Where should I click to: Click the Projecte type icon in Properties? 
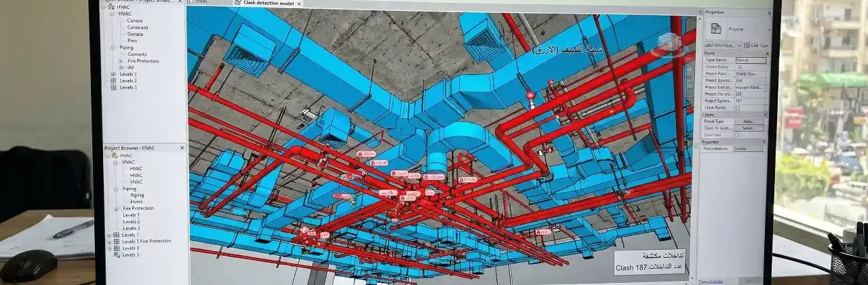tap(716, 29)
